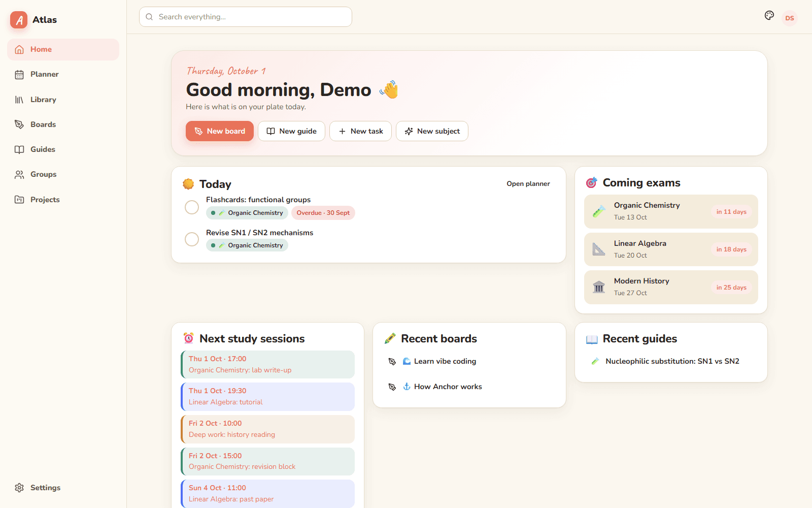Click the Library books icon
The width and height of the screenshot is (812, 508).
click(19, 100)
